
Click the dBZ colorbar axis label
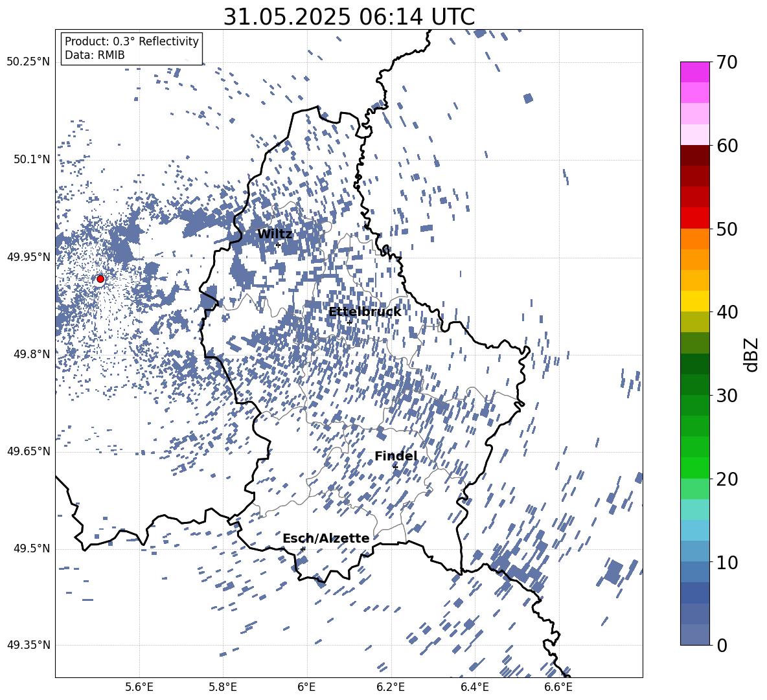[752, 354]
